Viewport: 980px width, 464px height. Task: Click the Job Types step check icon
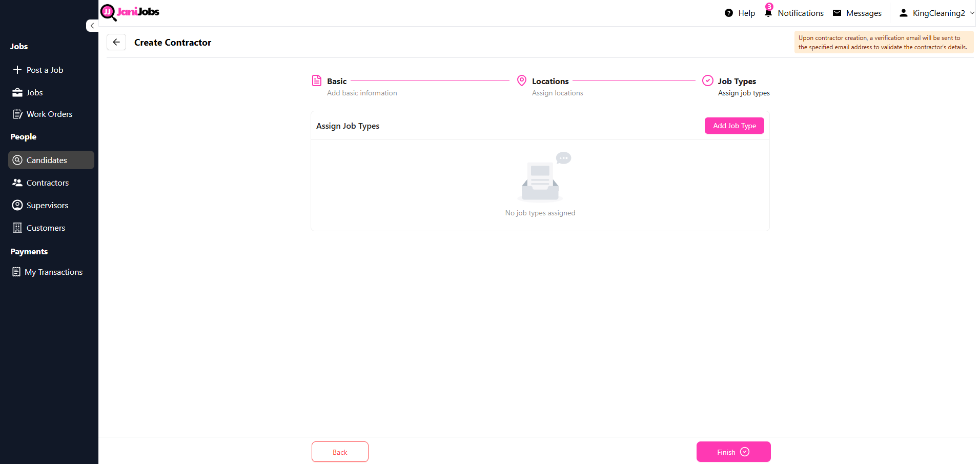click(708, 80)
